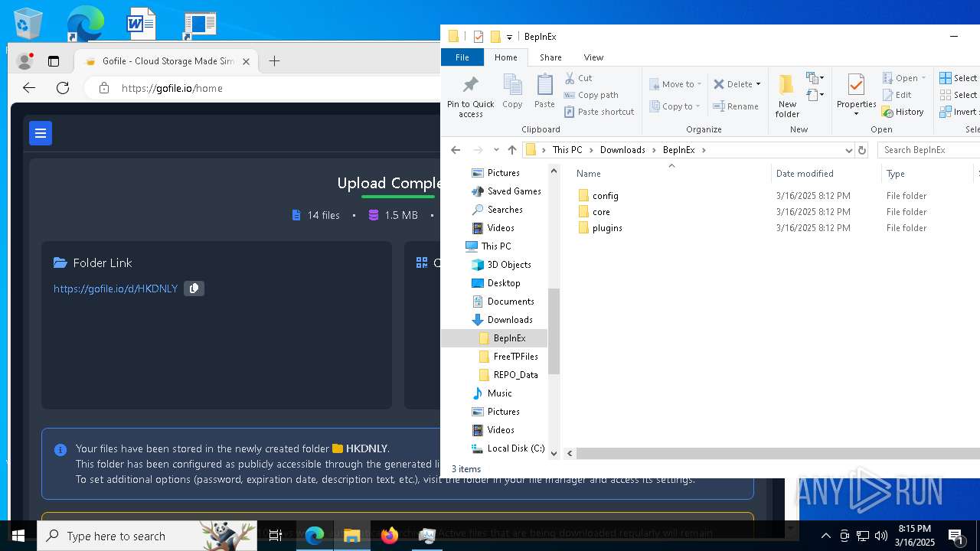Click Downloads in the address breadcrumb
The image size is (980, 551).
pyautogui.click(x=622, y=150)
